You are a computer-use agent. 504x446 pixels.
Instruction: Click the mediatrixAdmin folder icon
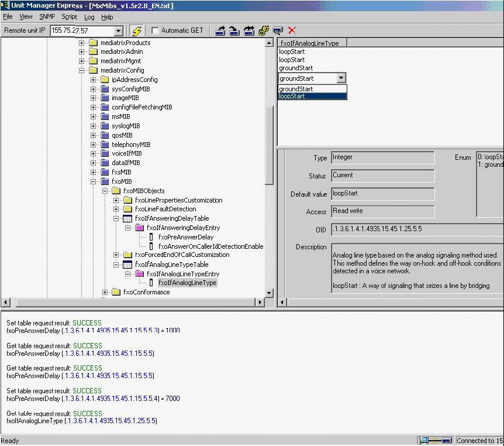[x=93, y=52]
